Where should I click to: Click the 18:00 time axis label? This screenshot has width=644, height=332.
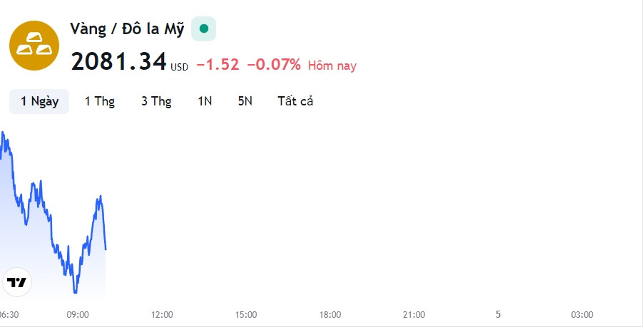(330, 315)
